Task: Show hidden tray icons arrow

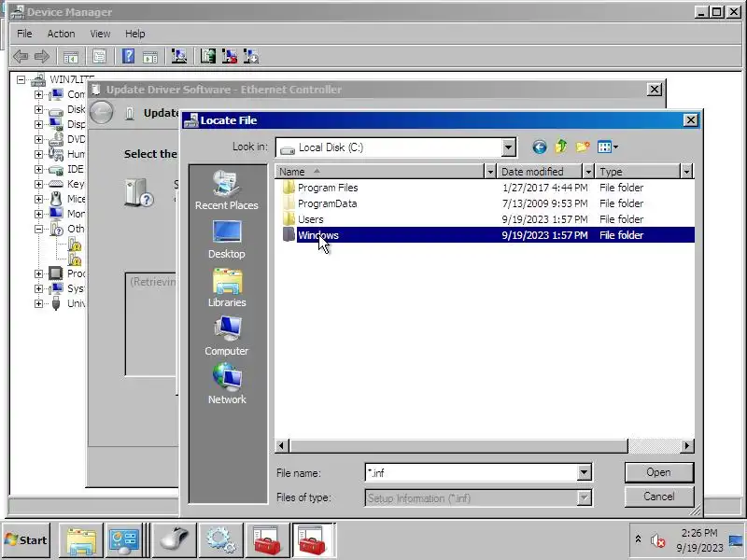Action: pos(638,539)
